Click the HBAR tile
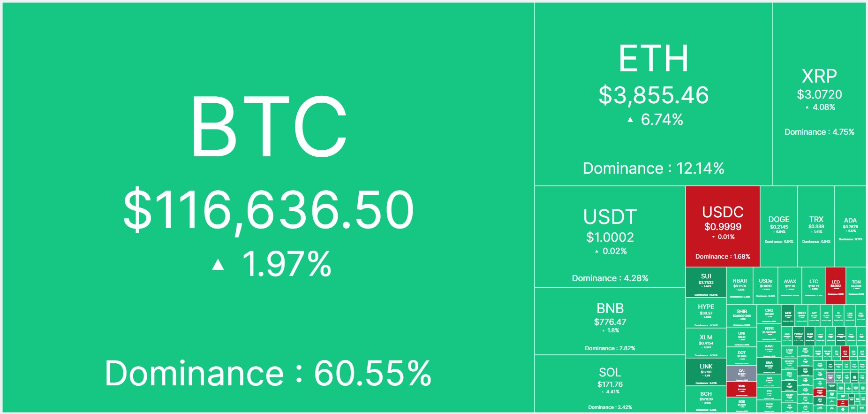This screenshot has height=414, width=868. 740,285
